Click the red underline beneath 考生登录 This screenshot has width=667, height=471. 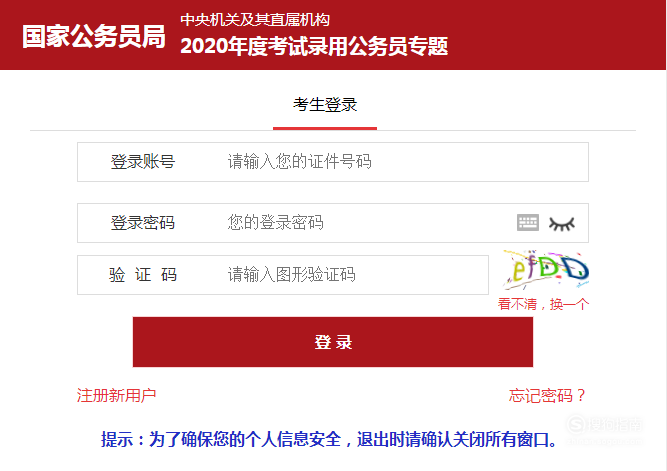tap(325, 128)
